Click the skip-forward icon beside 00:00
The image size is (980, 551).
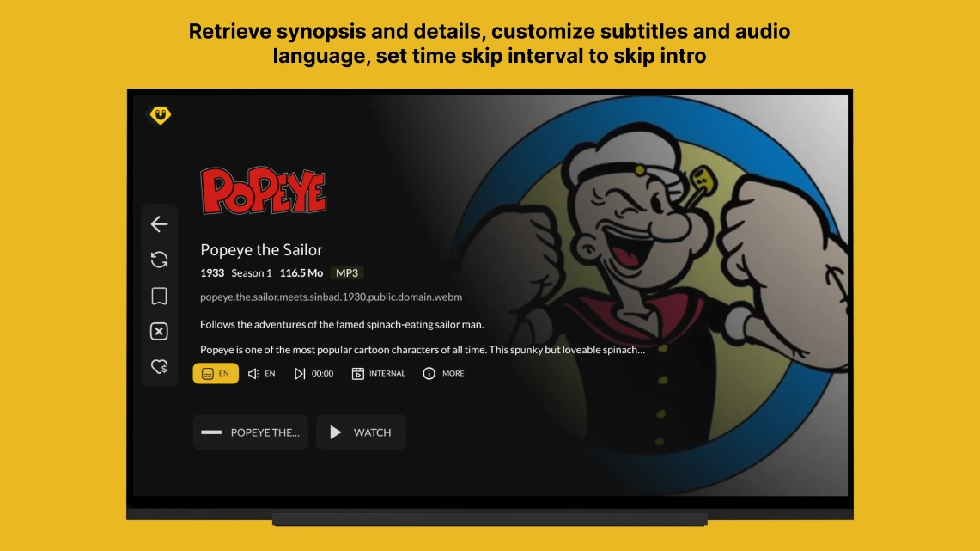point(300,373)
